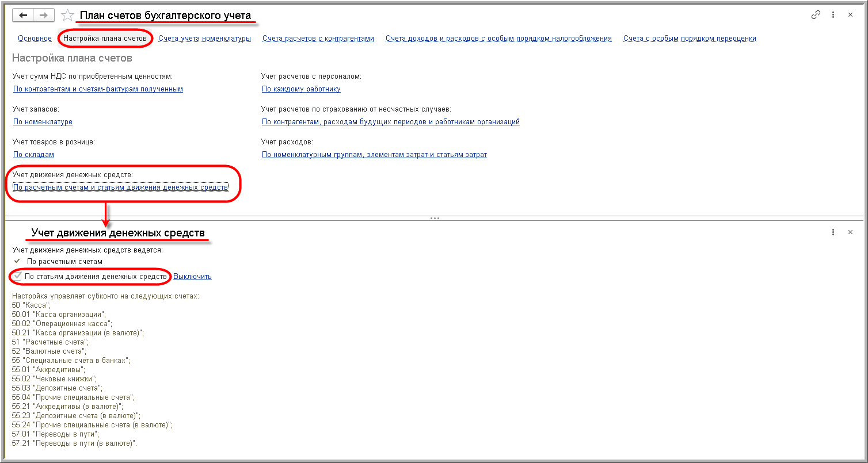Open link По контрагентам, расходам будущих периодов и работникам

click(391, 122)
